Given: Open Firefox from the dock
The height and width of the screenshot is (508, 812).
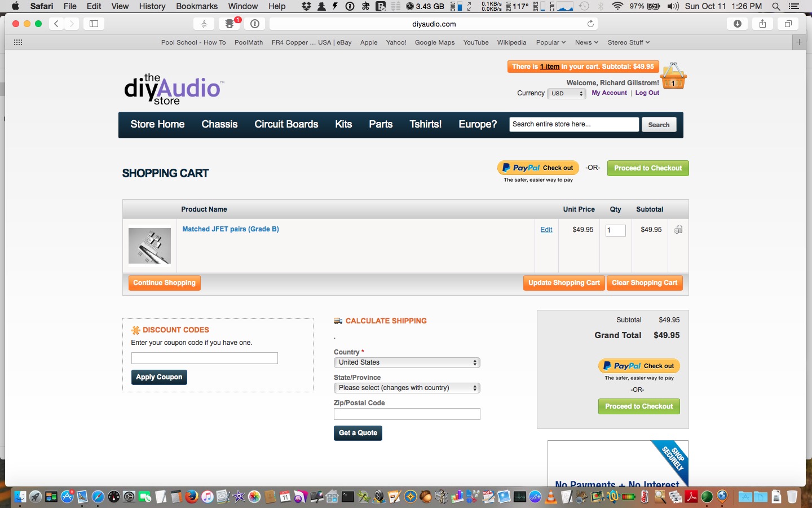Looking at the screenshot, I should (192, 497).
